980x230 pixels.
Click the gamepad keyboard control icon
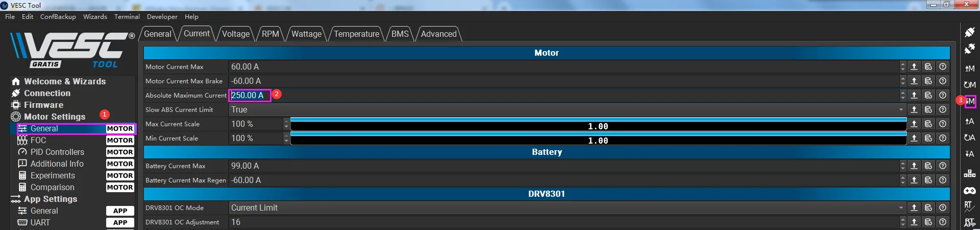coord(970,191)
